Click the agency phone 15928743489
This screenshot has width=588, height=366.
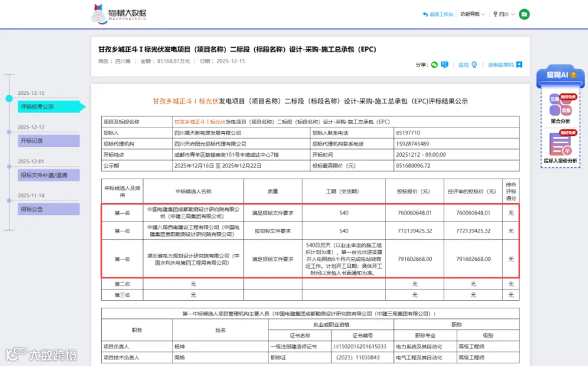tap(412, 144)
